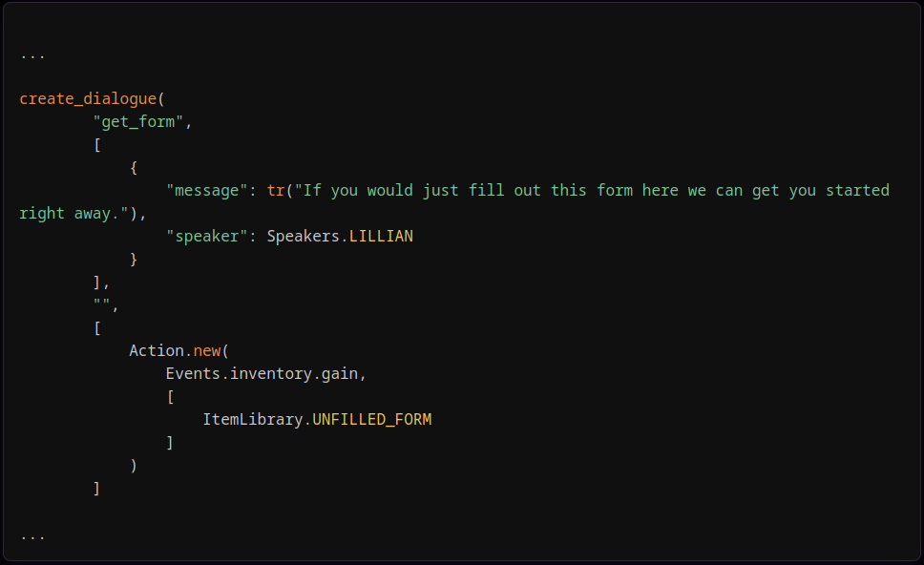This screenshot has width=924, height=565.
Task: Click the ItemLibrary class reference
Action: (253, 420)
